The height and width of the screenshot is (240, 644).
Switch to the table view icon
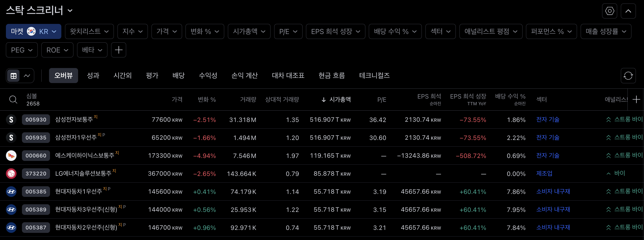tap(14, 75)
